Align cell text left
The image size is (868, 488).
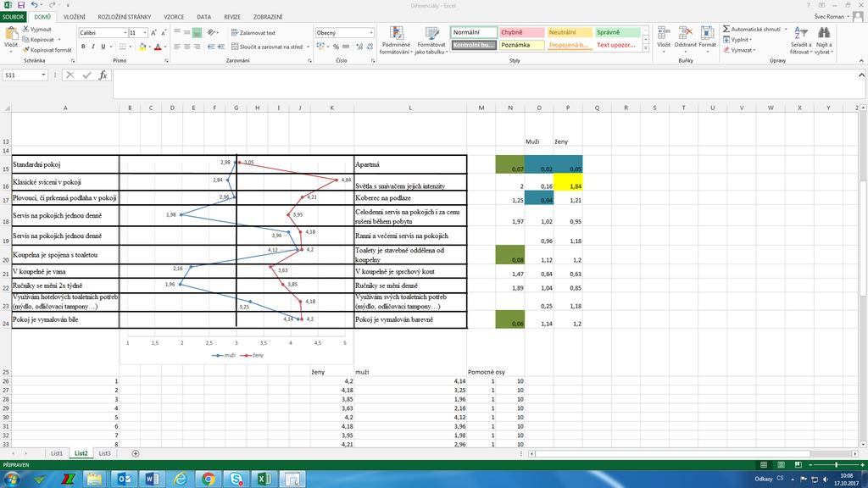pyautogui.click(x=177, y=47)
